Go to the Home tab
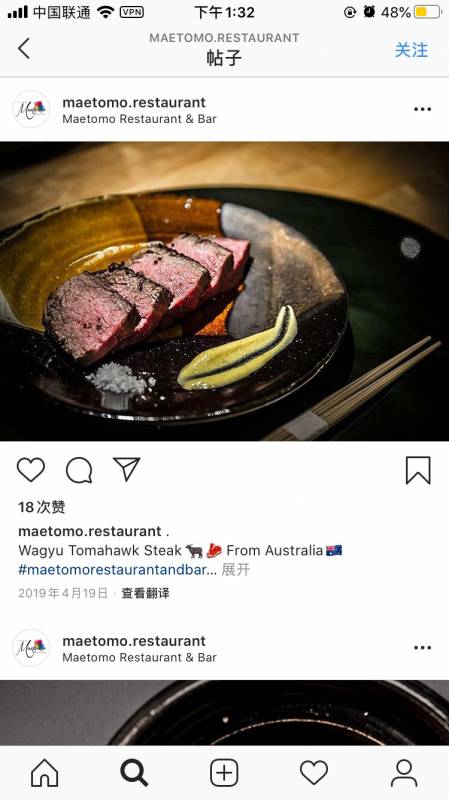Viewport: 449px width, 800px height. point(45,772)
